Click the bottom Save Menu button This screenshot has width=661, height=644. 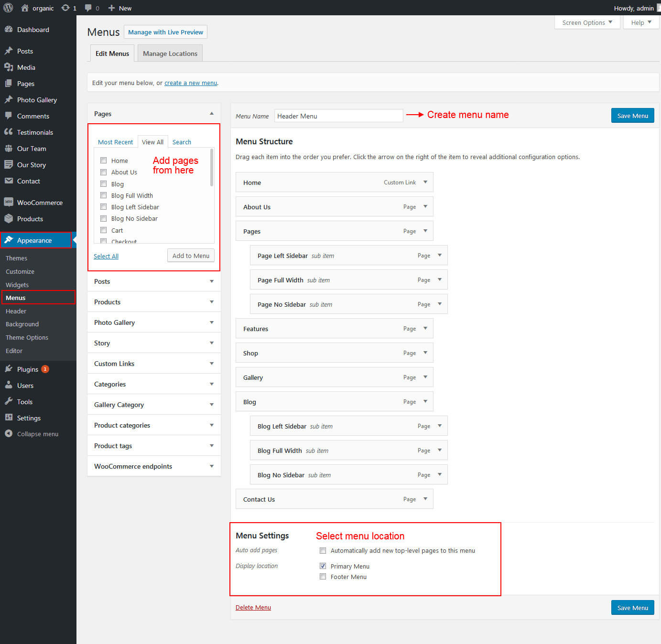click(x=632, y=608)
